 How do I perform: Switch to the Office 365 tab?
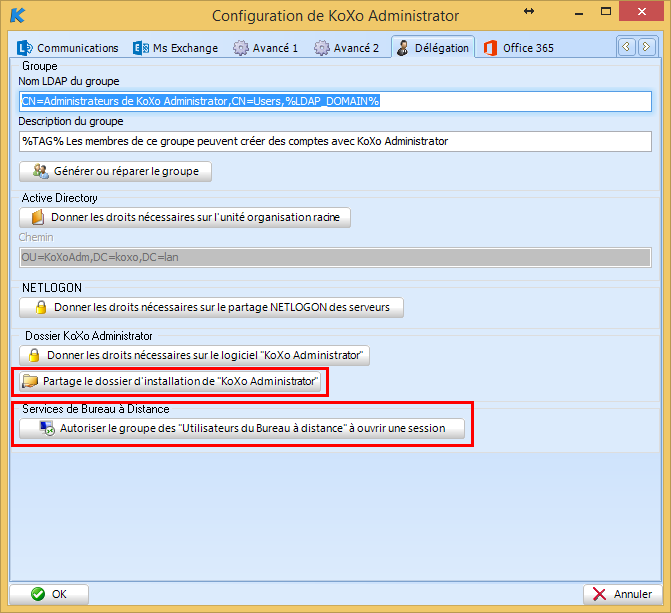coord(518,48)
